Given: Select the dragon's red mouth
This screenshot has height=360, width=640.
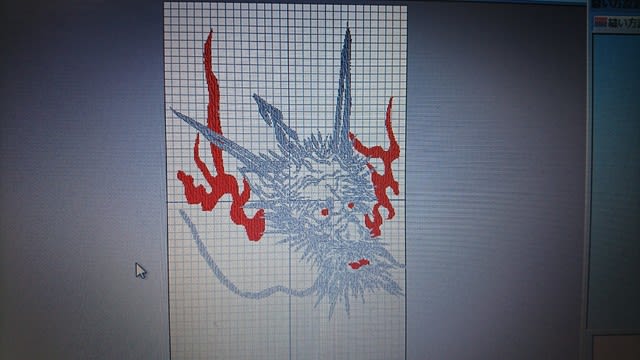Looking at the screenshot, I should pos(359,264).
